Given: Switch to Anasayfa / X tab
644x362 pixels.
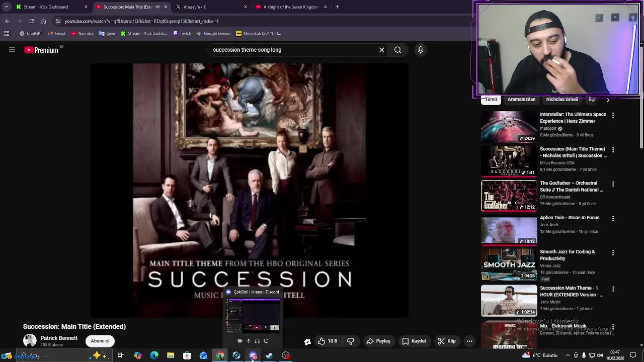Looking at the screenshot, I should point(211,7).
